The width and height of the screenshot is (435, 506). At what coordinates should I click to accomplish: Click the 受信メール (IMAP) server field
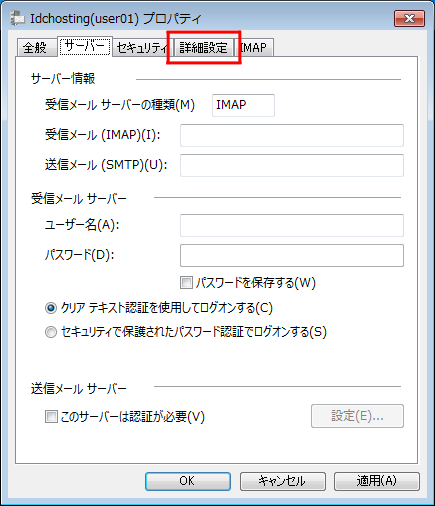(x=292, y=135)
